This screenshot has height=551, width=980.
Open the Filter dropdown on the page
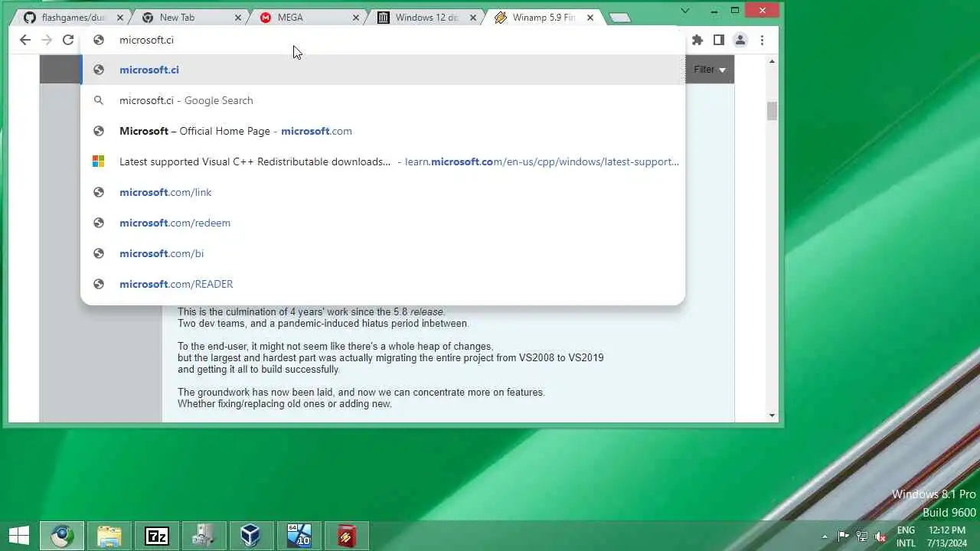(710, 70)
